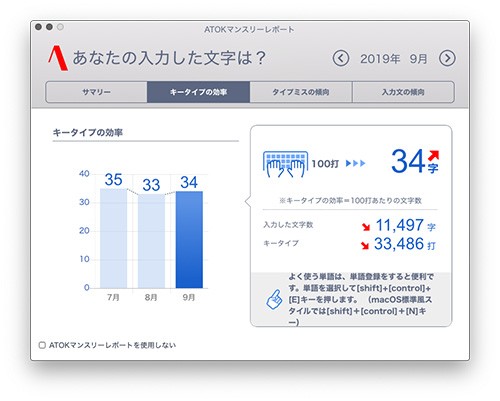Click the pointing hand tip icon
This screenshot has width=500, height=401.
point(274,299)
